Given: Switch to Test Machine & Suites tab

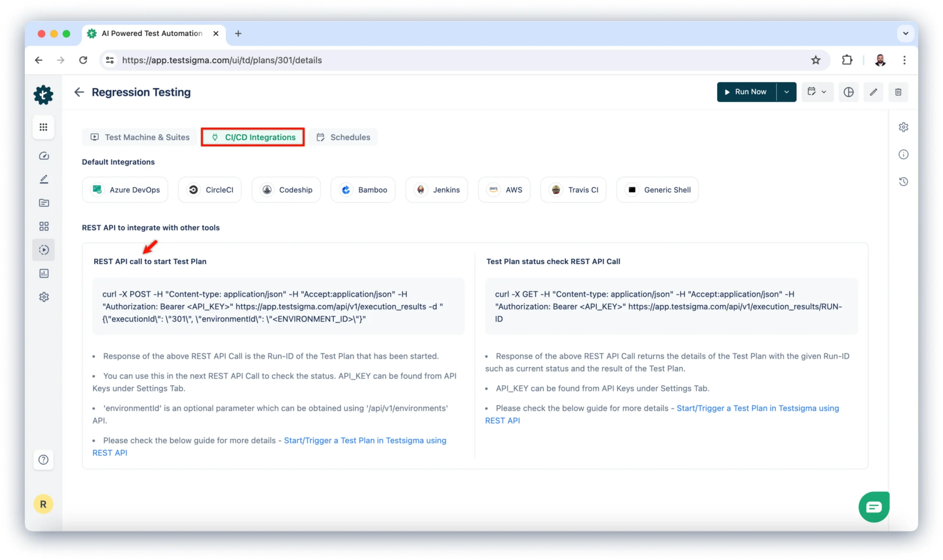Looking at the screenshot, I should point(140,137).
